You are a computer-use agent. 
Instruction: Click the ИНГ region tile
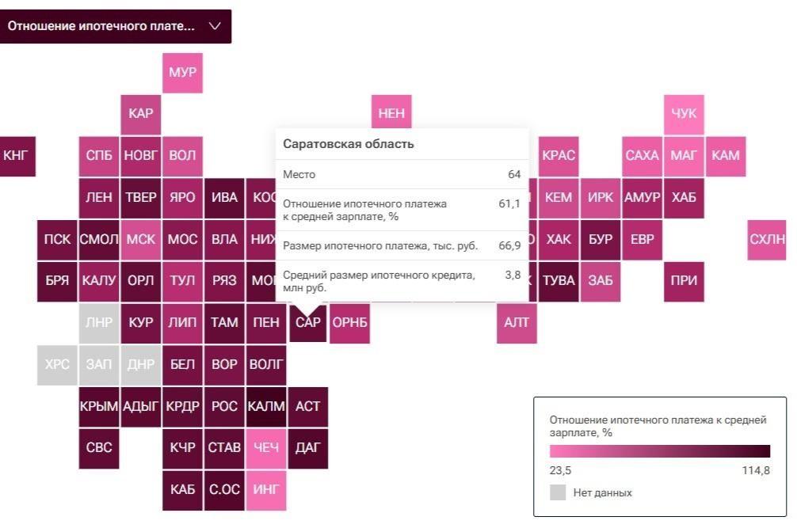tap(266, 490)
